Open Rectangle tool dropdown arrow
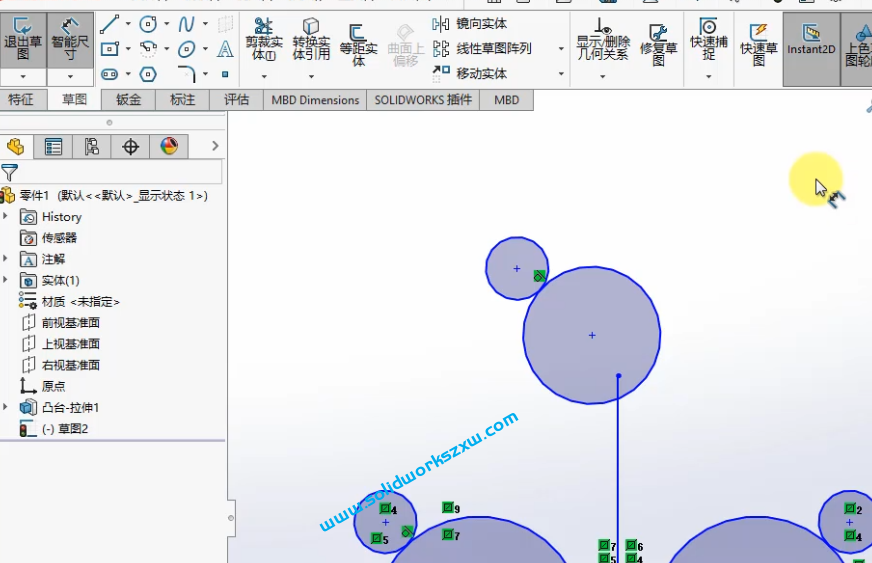Image resolution: width=872 pixels, height=563 pixels. [128, 49]
